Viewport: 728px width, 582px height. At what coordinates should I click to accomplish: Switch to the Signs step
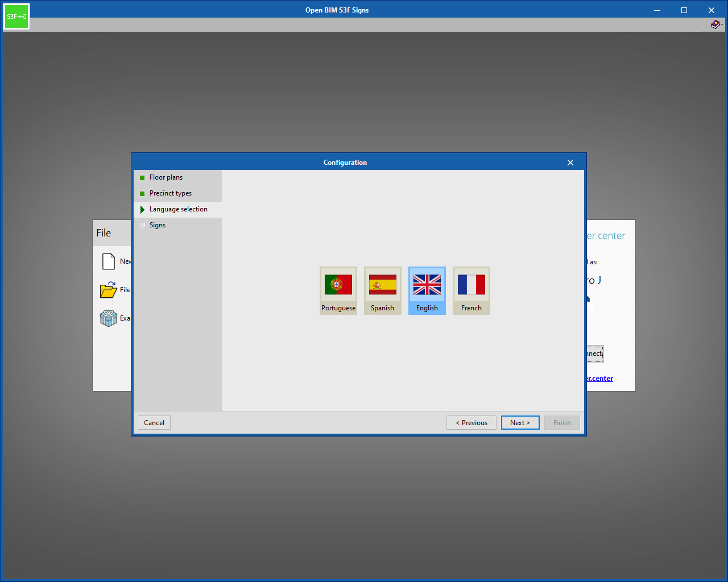[x=158, y=225]
